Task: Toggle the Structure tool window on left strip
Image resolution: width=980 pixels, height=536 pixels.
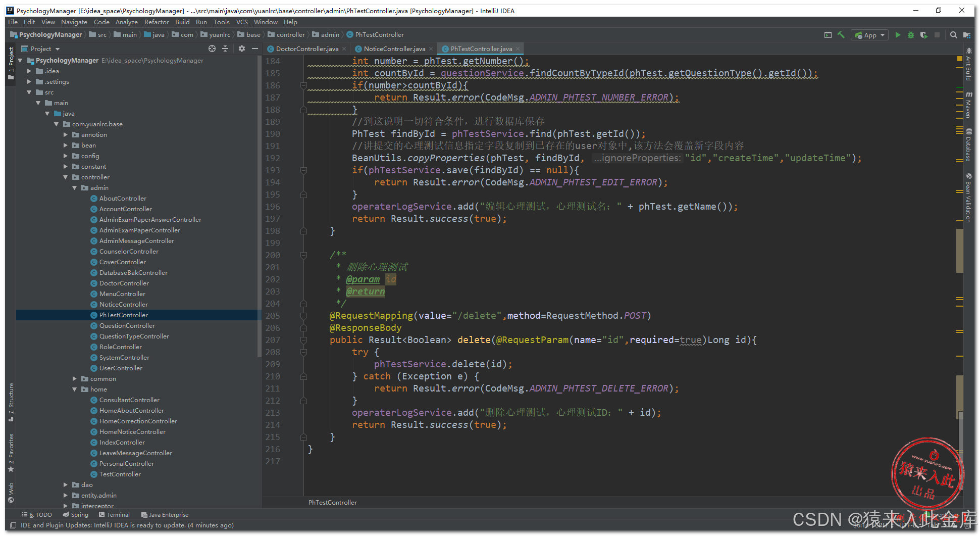Action: 11,402
